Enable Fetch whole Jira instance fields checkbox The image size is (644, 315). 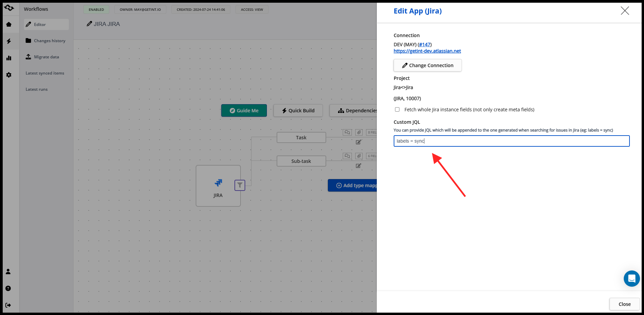pyautogui.click(x=397, y=110)
